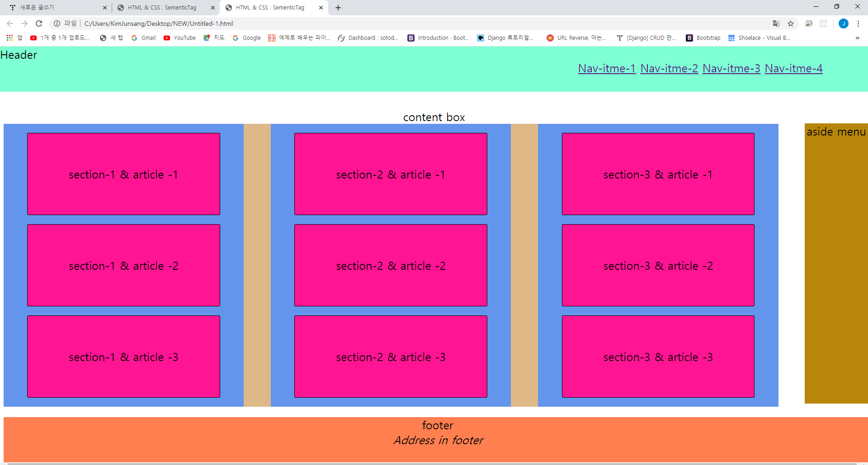Open new tab with plus button
Viewport: 868px width, 465px height.
coord(338,8)
